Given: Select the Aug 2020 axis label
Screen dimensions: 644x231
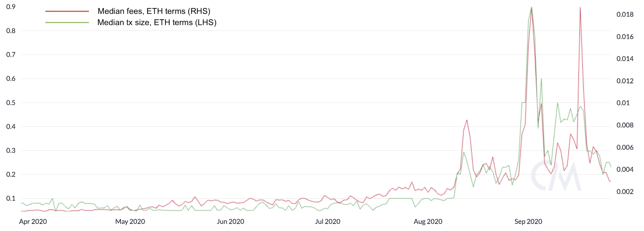Looking at the screenshot, I should click(x=428, y=221).
